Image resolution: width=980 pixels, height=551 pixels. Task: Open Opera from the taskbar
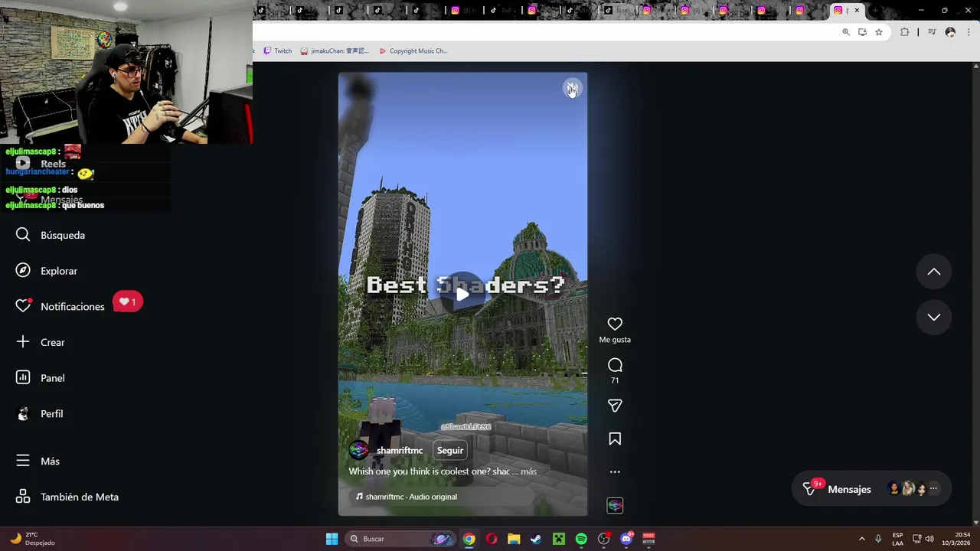tap(492, 539)
